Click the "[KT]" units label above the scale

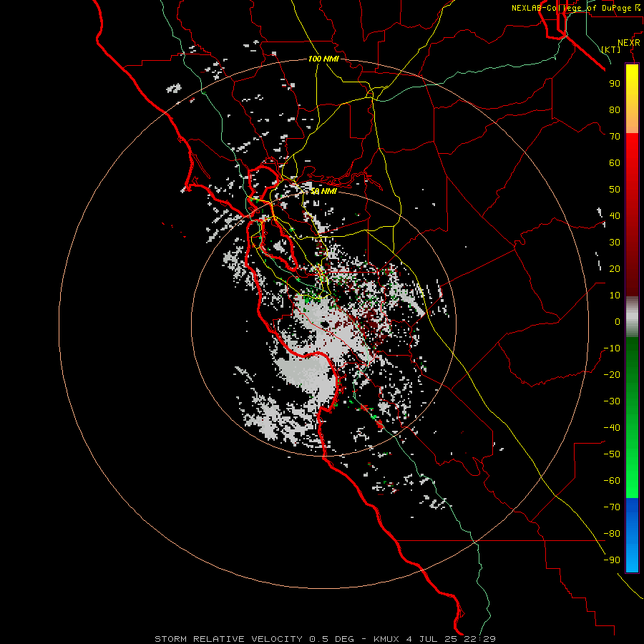[x=611, y=49]
